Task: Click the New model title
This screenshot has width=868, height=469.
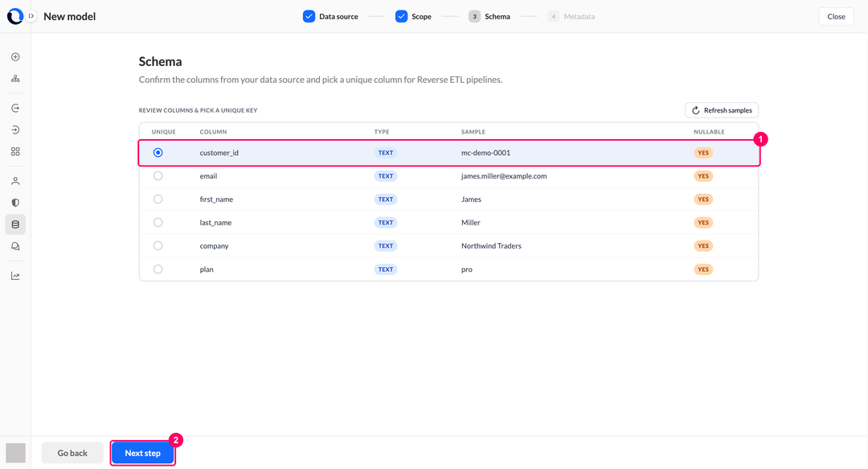Action: [70, 17]
